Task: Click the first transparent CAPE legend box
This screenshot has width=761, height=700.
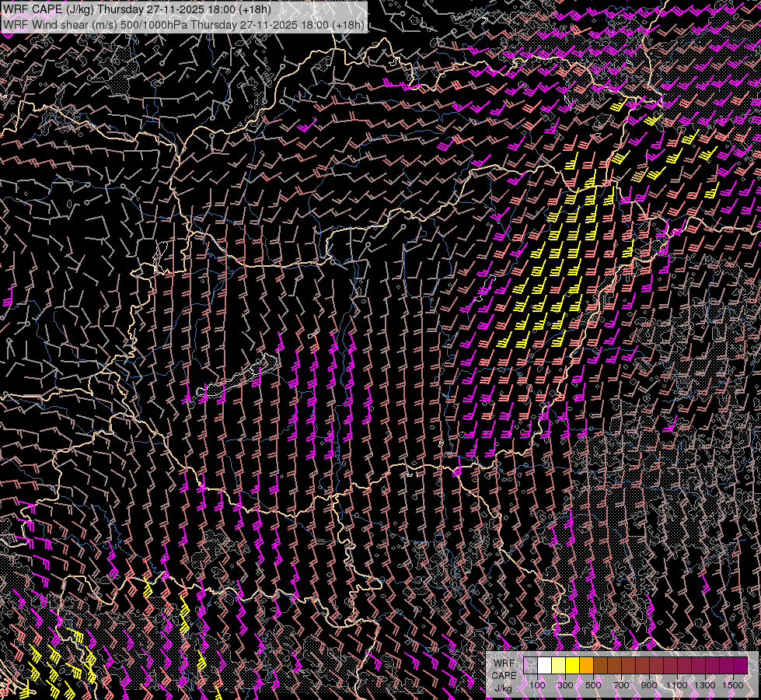Action: pyautogui.click(x=530, y=665)
